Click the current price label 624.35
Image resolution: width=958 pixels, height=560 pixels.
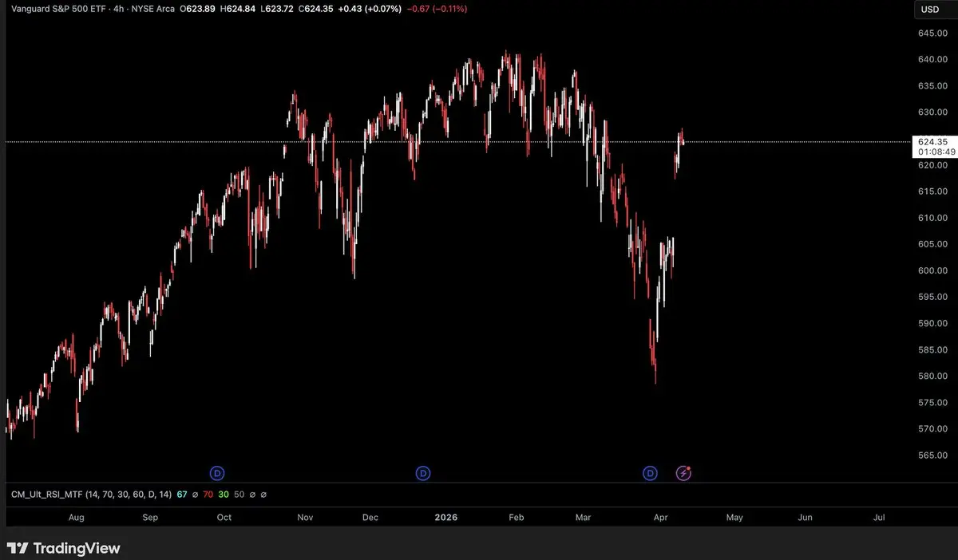tap(932, 141)
